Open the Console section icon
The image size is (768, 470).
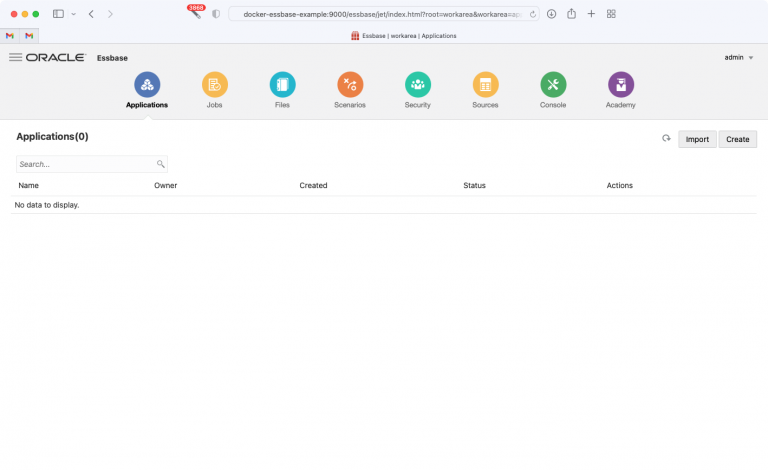tap(553, 85)
